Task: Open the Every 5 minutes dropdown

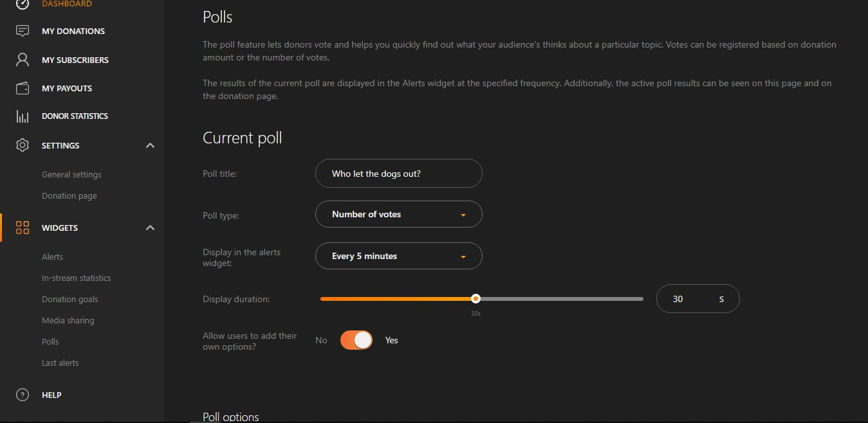Action: point(399,256)
